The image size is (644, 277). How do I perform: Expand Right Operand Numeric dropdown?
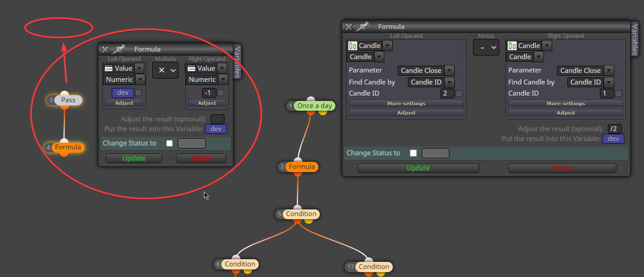click(223, 80)
